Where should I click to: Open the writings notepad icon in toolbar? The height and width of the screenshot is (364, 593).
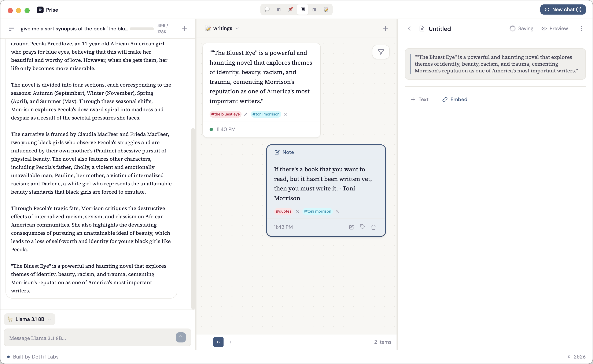[326, 10]
